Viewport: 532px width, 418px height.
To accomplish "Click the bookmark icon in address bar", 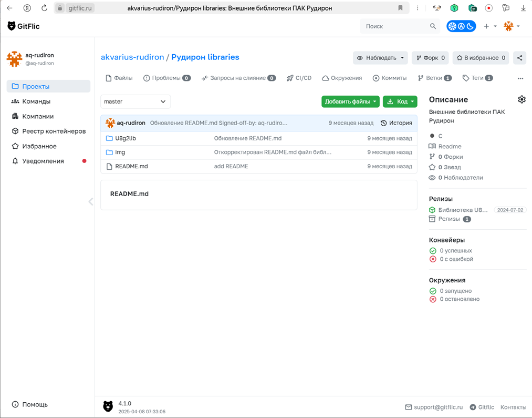I will point(400,8).
